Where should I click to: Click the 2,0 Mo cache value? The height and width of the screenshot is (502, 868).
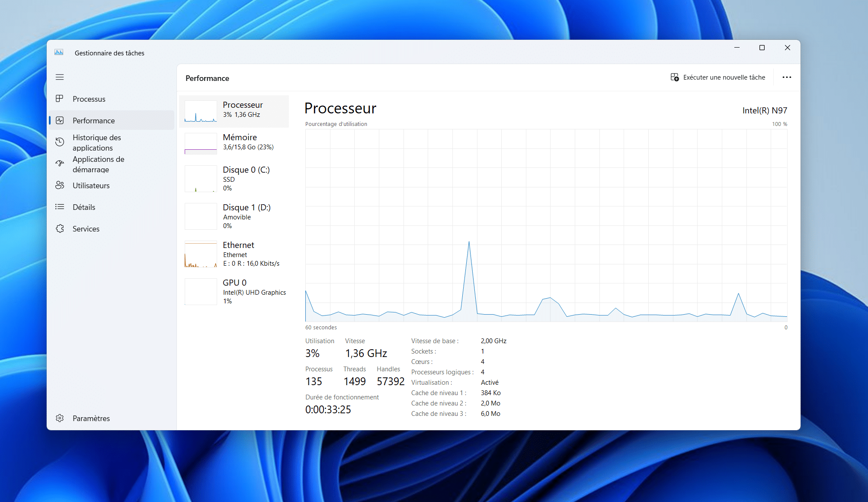pyautogui.click(x=490, y=403)
